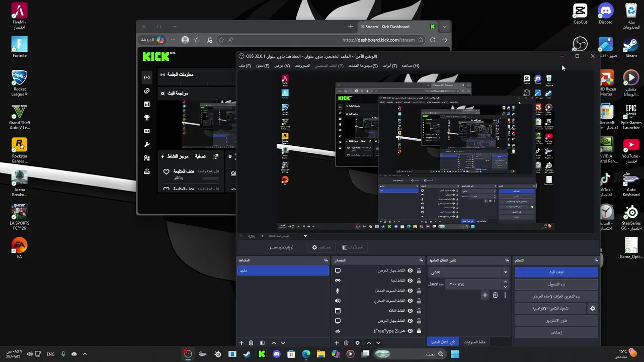Viewport: 644px width, 362px height.
Task: Move source down arrow in المصادر panel
Action: pos(378,343)
